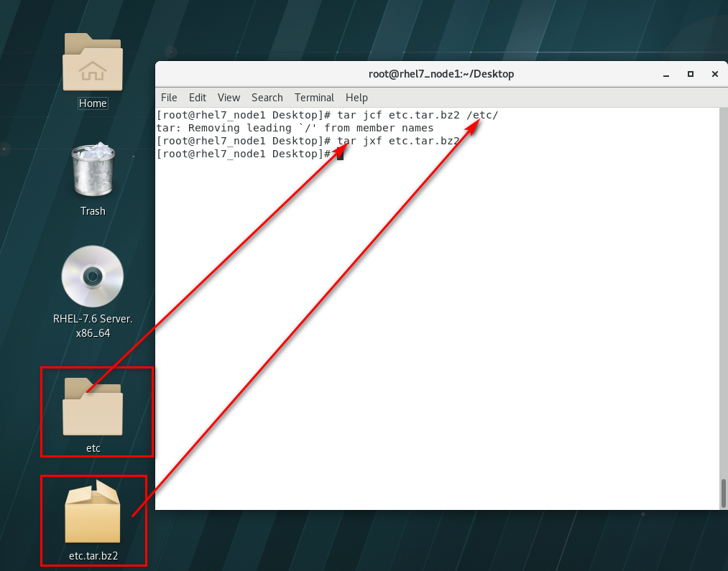Image resolution: width=728 pixels, height=571 pixels.
Task: Open the Terminal menu
Action: 314,98
